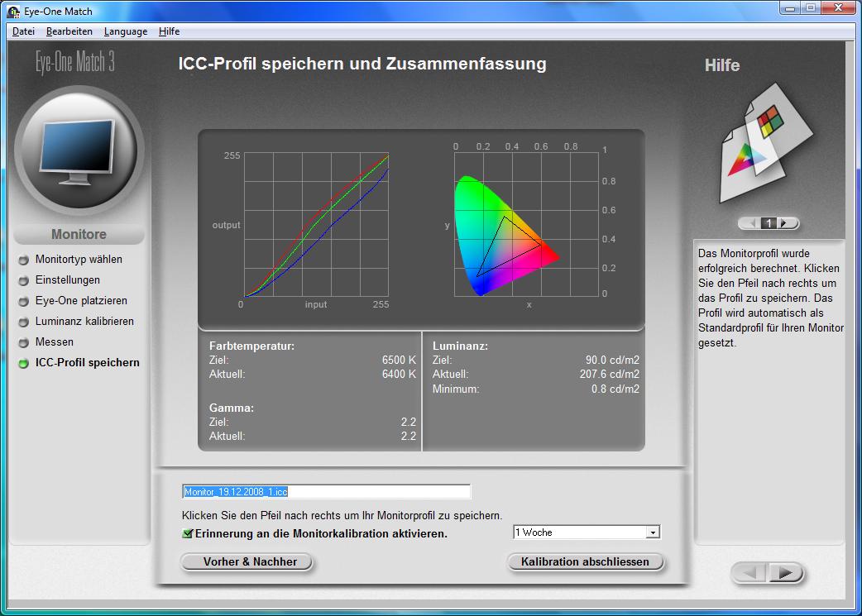
Task: Select the ICC-Profil speichern step
Action: coord(88,363)
